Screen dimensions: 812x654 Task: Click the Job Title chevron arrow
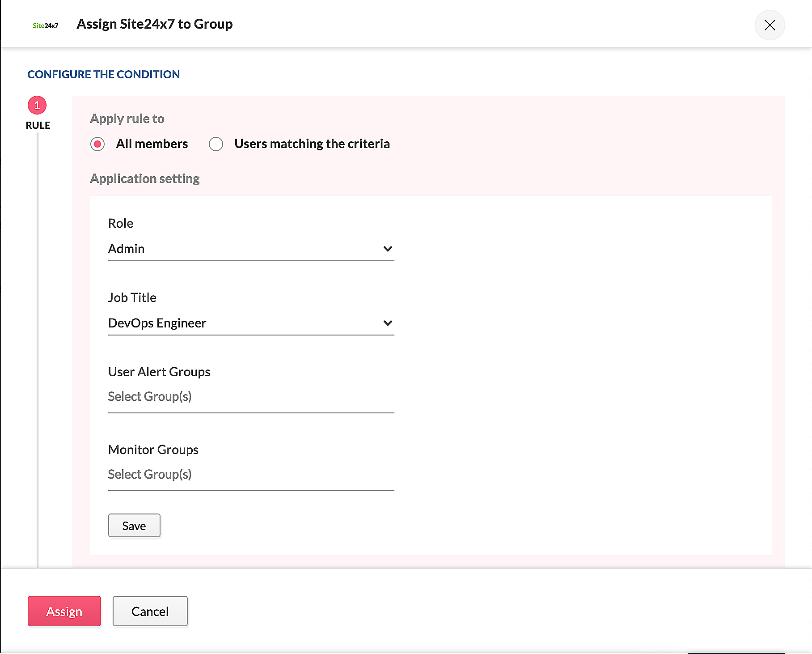(388, 323)
